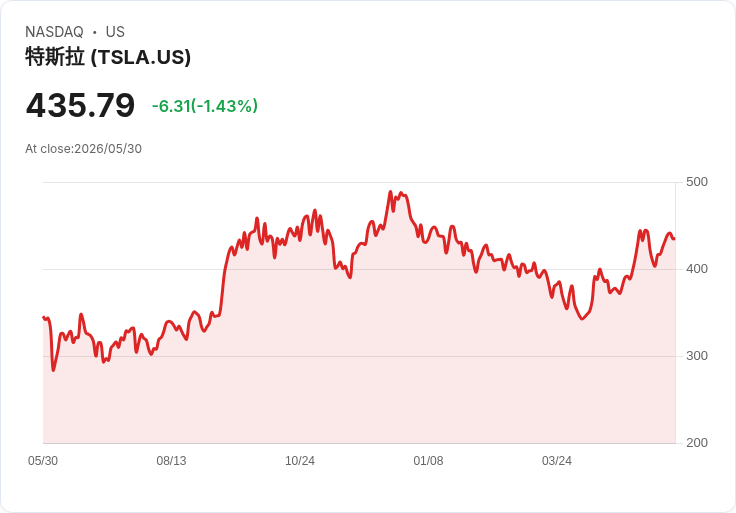Viewport: 736px width, 513px height.
Task: Click the At close:2026/05/30 timestamp
Action: click(x=84, y=149)
